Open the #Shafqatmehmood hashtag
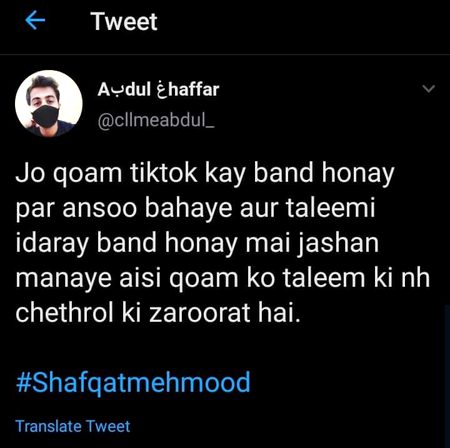 pyautogui.click(x=133, y=383)
